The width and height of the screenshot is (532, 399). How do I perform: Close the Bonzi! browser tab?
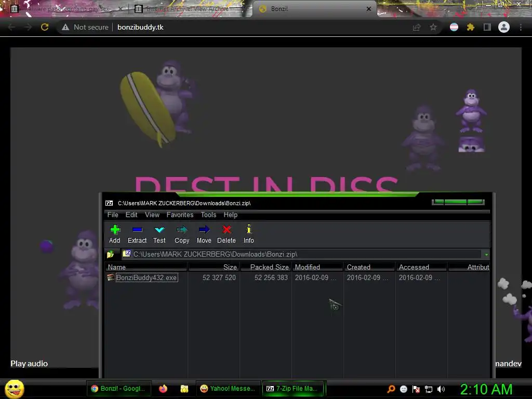click(x=369, y=9)
